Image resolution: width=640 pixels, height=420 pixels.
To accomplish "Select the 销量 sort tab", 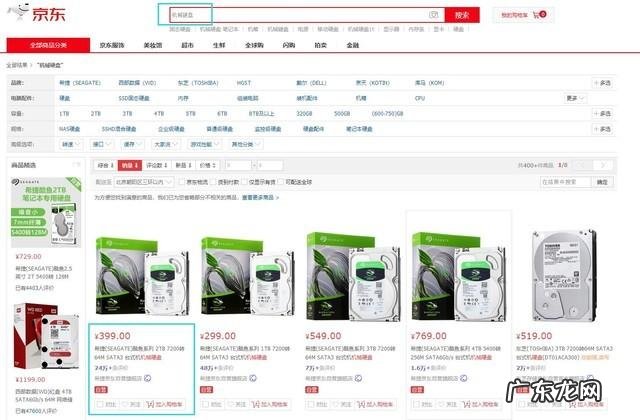I will pos(130,165).
